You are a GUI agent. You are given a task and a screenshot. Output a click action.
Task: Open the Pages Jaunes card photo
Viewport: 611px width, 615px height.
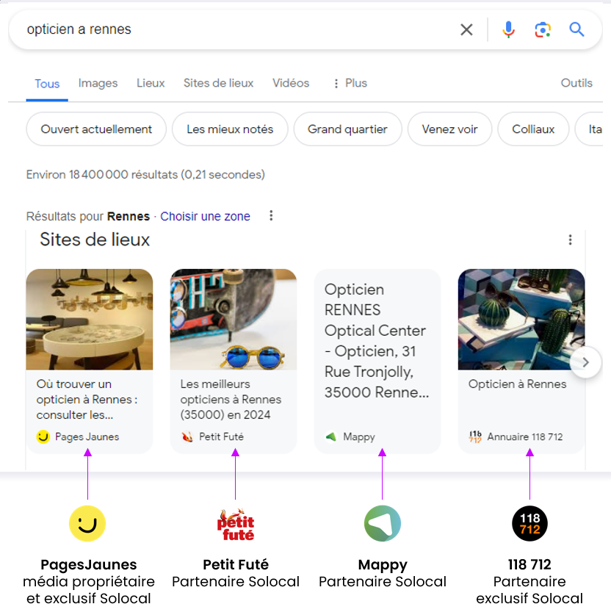pos(89,319)
